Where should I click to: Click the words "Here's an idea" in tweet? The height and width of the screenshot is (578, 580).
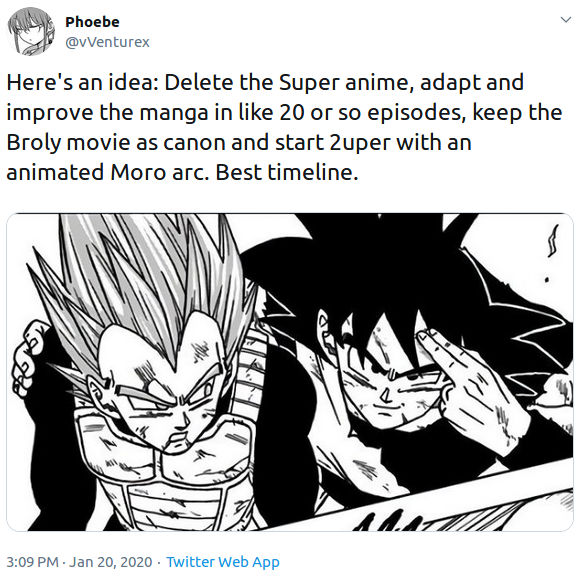coord(81,82)
